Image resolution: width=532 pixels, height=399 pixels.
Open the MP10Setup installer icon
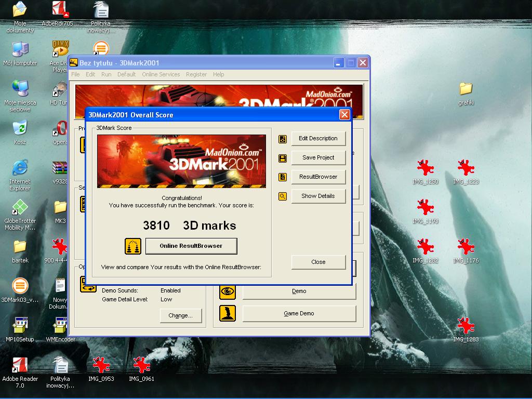pyautogui.click(x=20, y=330)
